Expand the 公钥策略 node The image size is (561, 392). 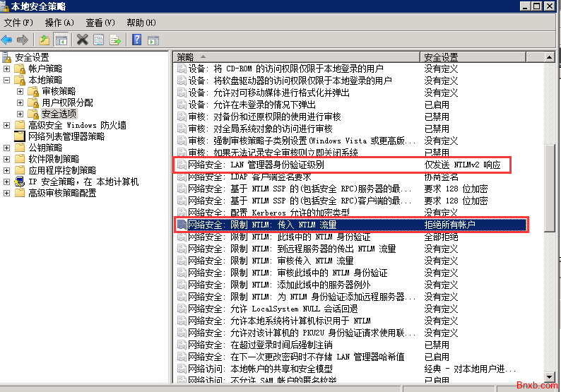[6, 148]
